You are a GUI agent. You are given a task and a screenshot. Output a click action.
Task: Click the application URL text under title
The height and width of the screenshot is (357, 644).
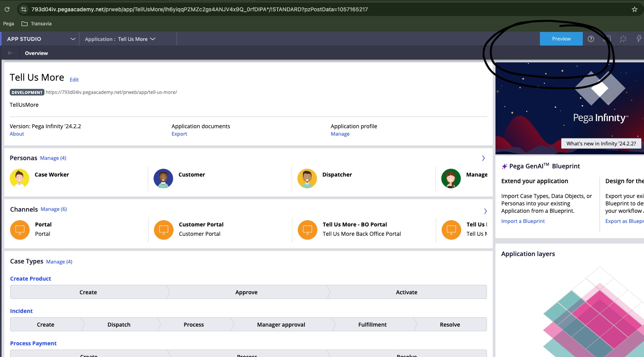[111, 92]
